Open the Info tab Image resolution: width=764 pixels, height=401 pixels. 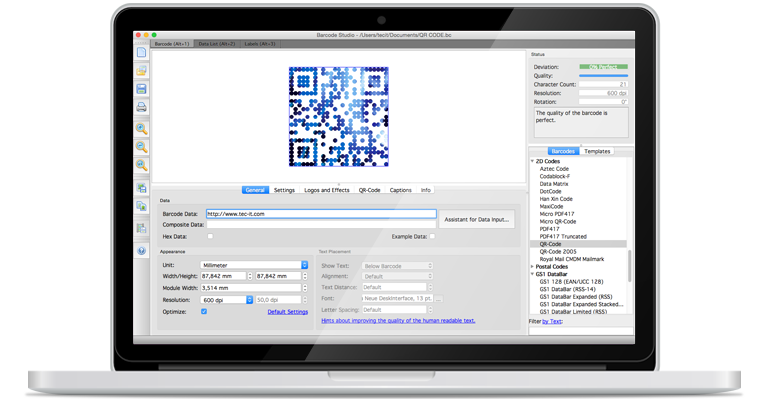(x=425, y=190)
